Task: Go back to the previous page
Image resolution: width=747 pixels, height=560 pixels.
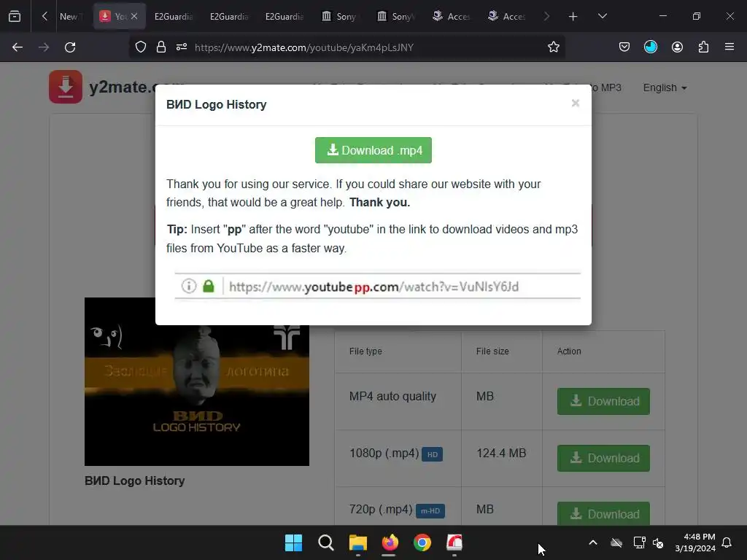Action: tap(18, 47)
